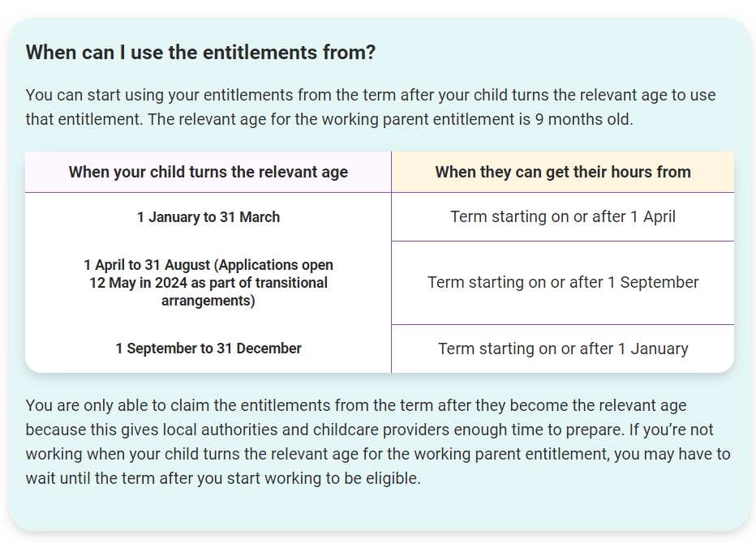
Task: Click the '1 September to 31 December' cell
Action: point(208,348)
